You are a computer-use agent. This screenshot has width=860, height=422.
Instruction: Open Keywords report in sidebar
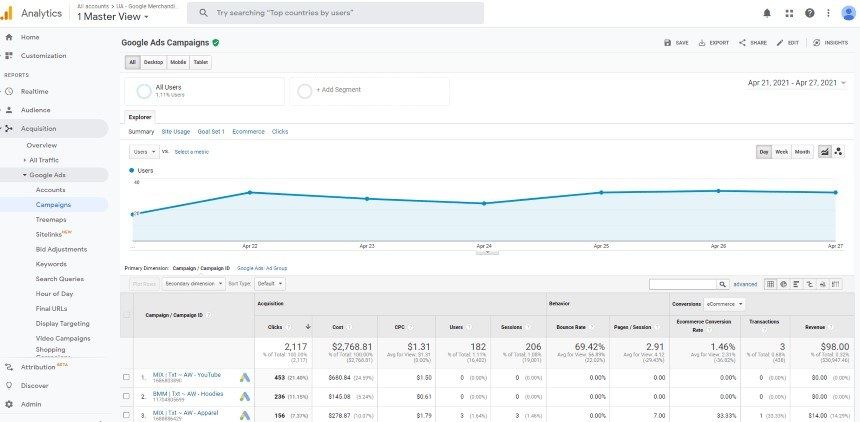tap(51, 264)
